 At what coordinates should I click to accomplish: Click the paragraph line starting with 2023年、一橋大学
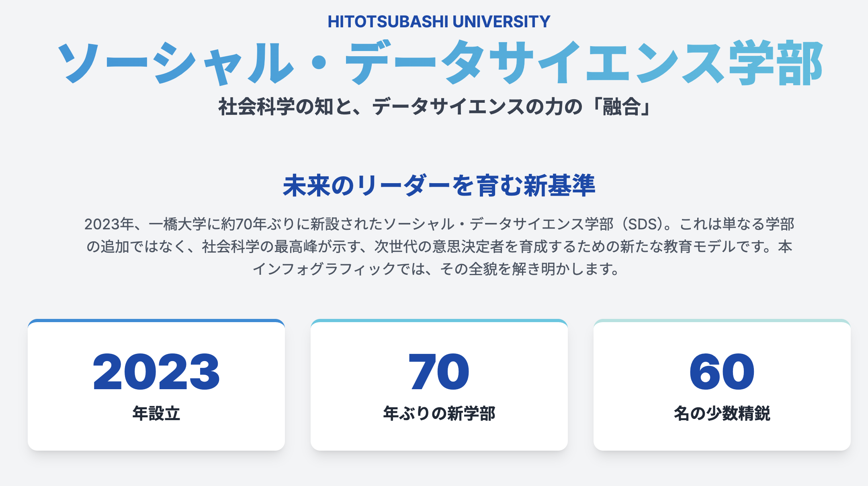[439, 224]
